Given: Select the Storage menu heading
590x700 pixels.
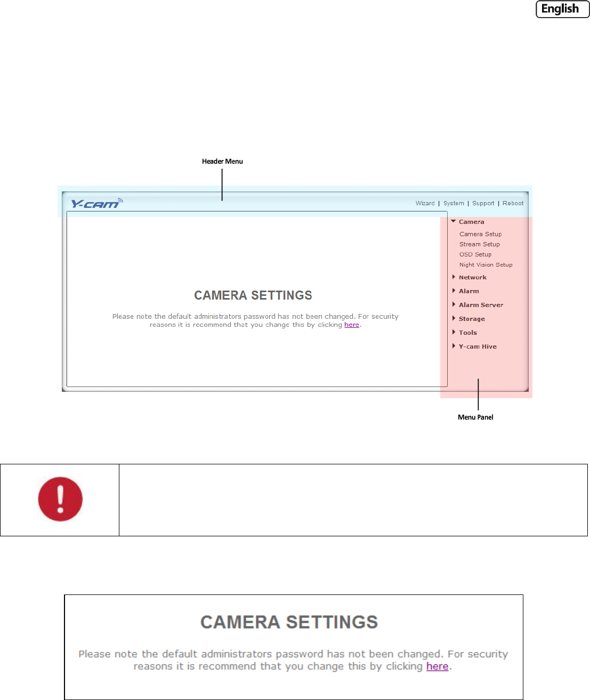Looking at the screenshot, I should coord(472,319).
